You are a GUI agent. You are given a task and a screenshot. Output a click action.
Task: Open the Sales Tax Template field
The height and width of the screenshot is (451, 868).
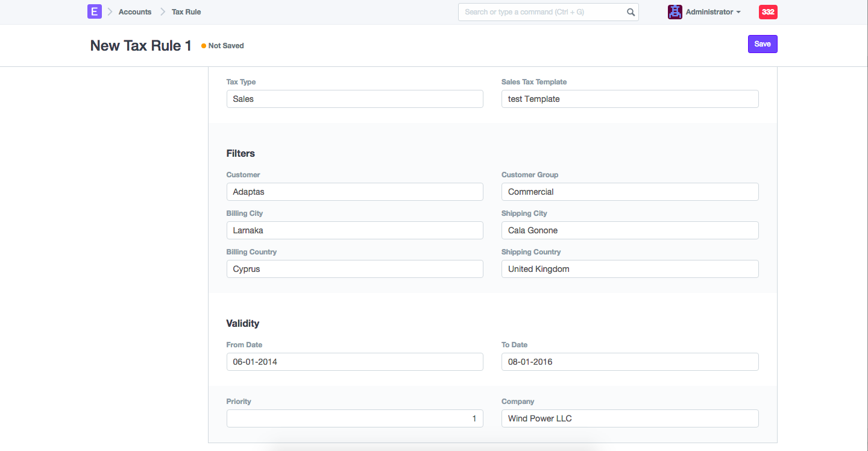coord(629,99)
